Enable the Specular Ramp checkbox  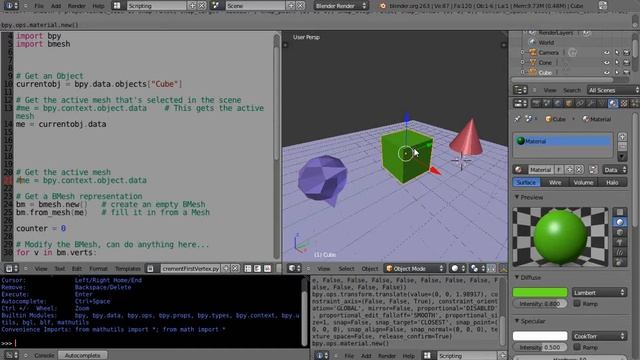577,347
